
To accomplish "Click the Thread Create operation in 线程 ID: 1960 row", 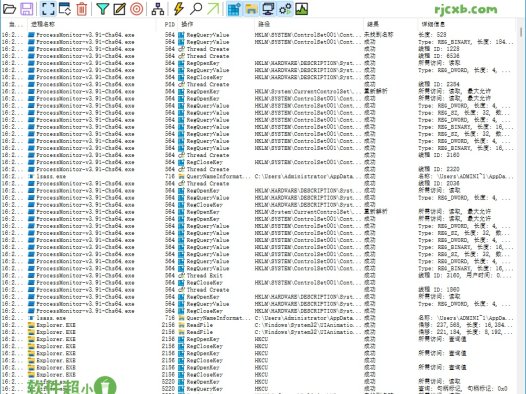I will 208,289.
